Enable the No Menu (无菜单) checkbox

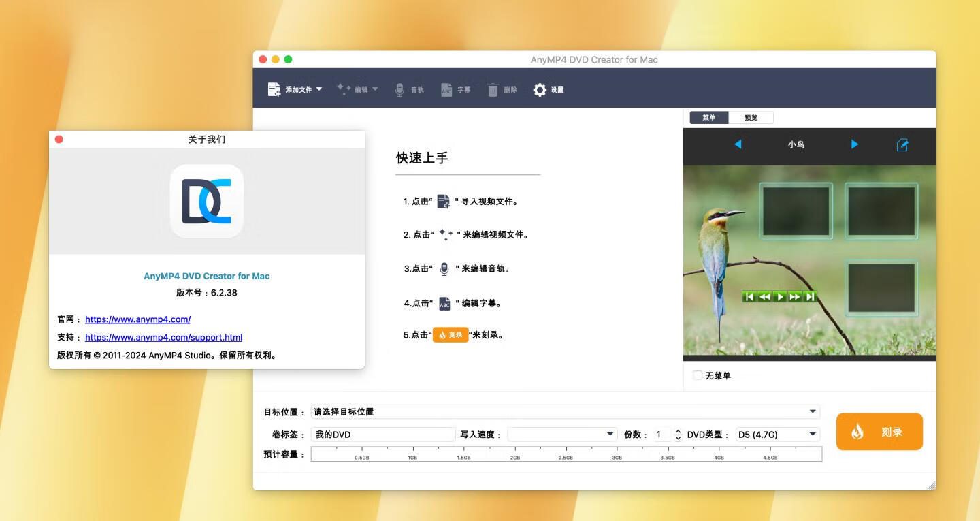[x=698, y=375]
